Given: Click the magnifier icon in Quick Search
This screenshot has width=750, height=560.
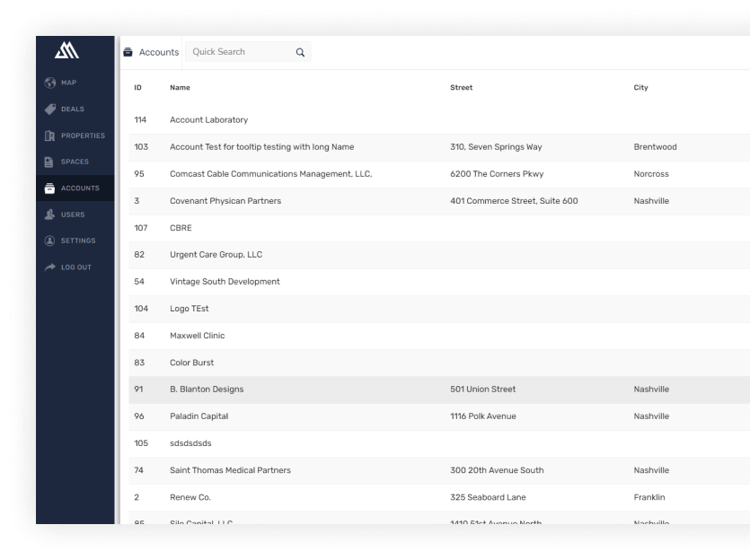Looking at the screenshot, I should [x=300, y=52].
